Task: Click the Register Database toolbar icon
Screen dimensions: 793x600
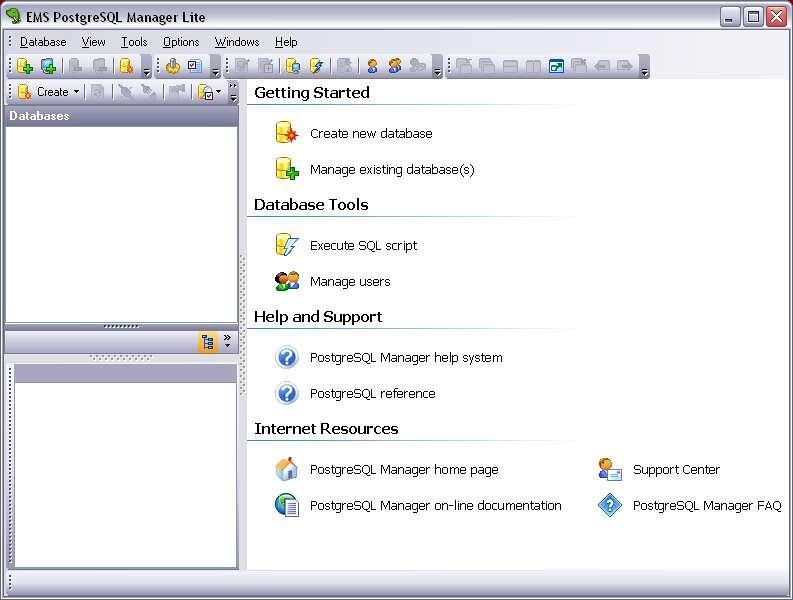Action: point(24,66)
